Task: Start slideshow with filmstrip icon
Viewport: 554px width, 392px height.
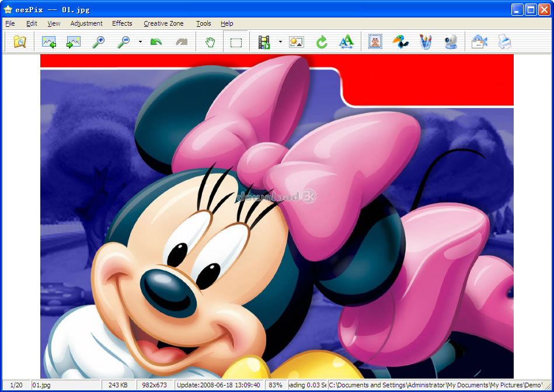Action: 264,43
